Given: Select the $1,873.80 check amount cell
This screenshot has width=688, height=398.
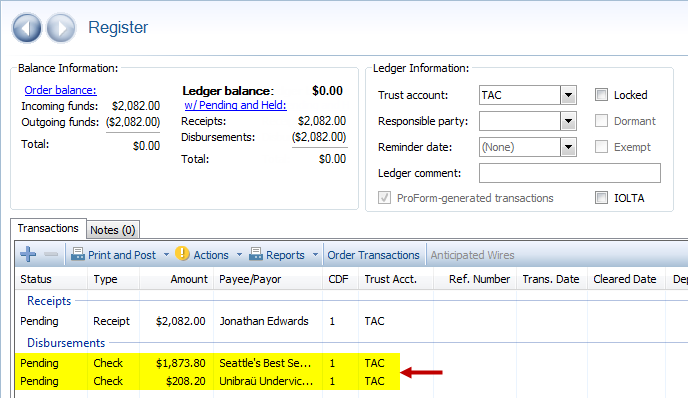Looking at the screenshot, I should (181, 363).
